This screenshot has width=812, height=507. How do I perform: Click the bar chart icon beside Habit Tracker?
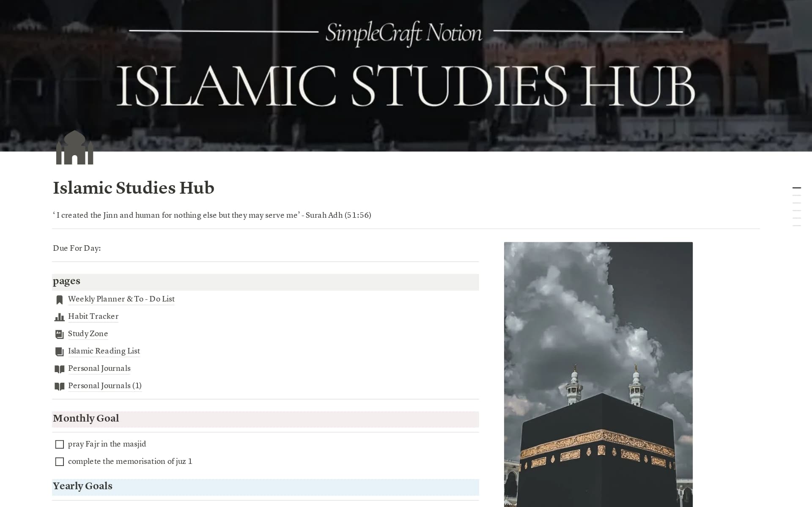coord(59,317)
